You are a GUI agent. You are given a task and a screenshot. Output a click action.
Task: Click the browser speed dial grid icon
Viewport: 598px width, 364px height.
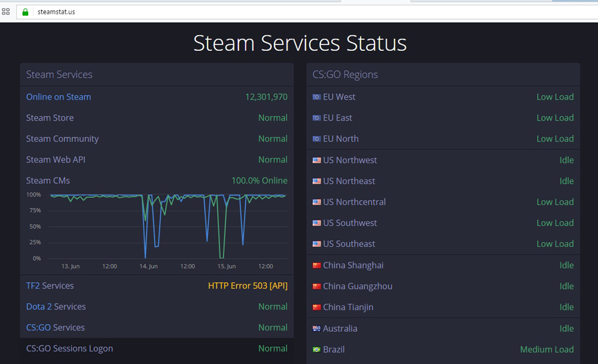6,11
